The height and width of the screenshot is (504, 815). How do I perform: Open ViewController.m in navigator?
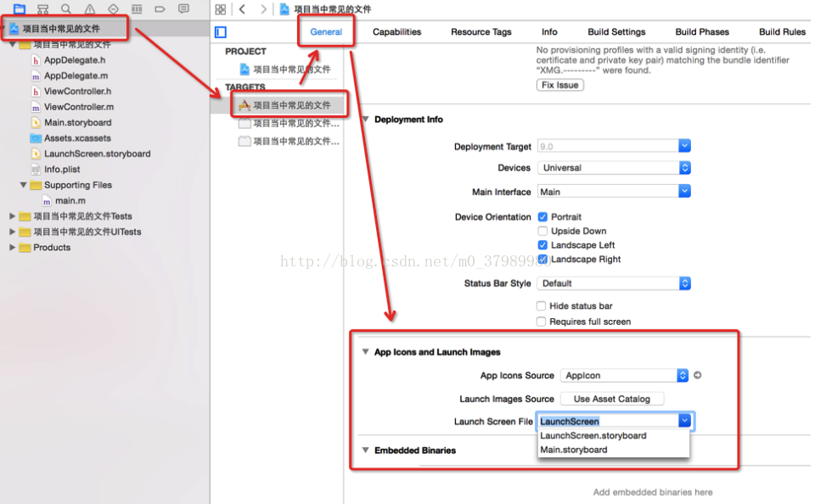[x=78, y=107]
